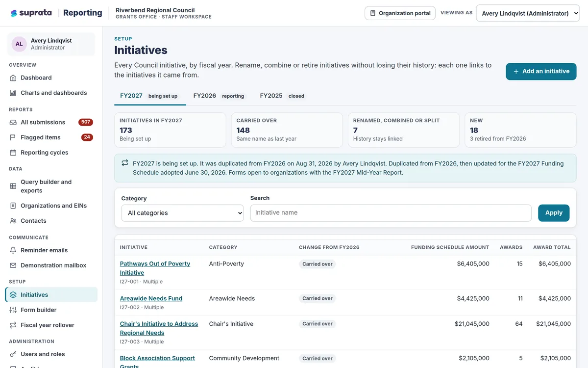
Task: Click the Suprata logo icon
Action: pos(14,13)
